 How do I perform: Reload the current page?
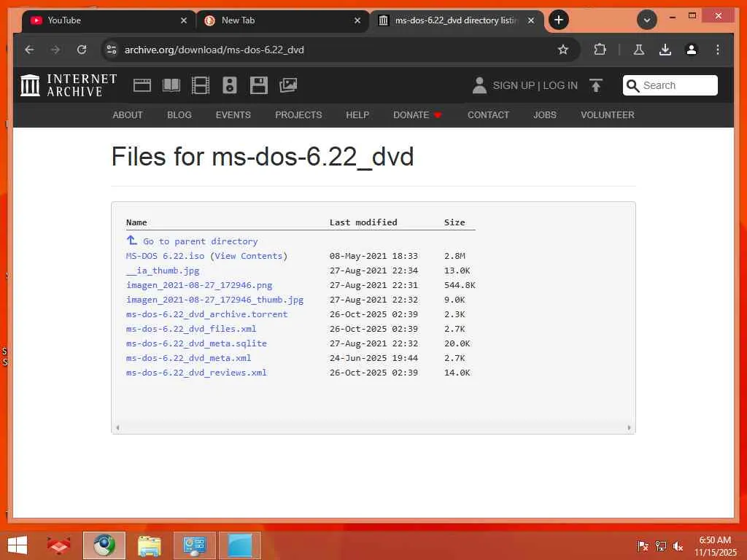click(82, 50)
